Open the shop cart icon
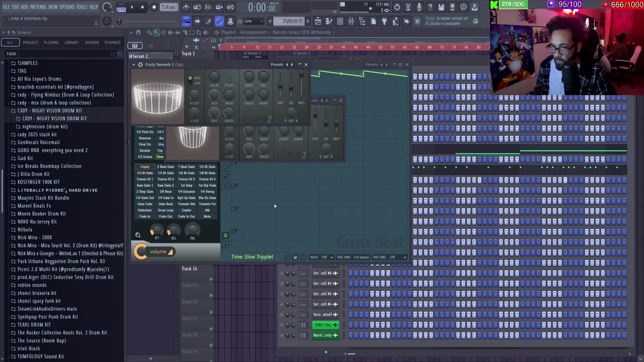 point(417,21)
